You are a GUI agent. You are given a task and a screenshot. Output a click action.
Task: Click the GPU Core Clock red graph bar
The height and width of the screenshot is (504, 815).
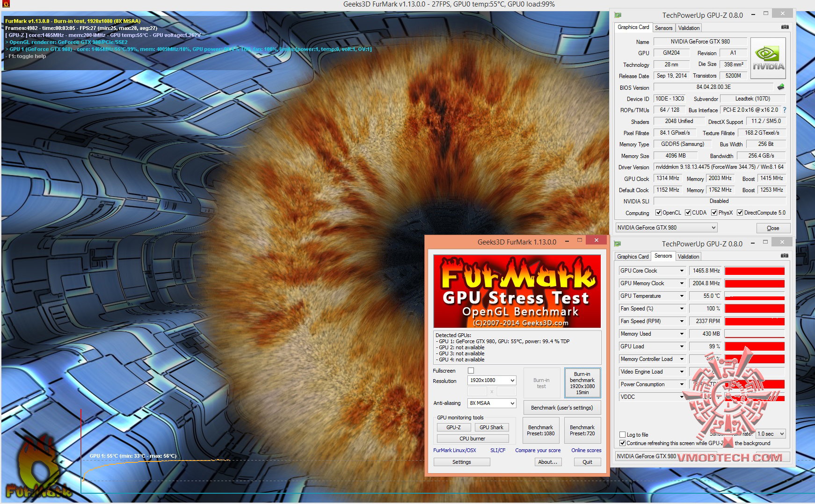coord(755,271)
